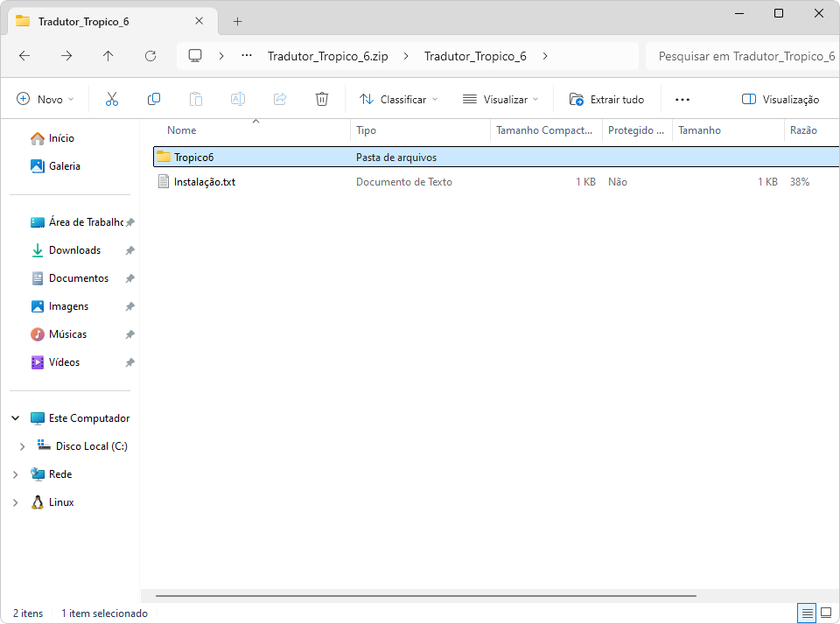Screen dimensions: 840x624
Task: Click the Paste clipboard icon
Action: (x=195, y=99)
